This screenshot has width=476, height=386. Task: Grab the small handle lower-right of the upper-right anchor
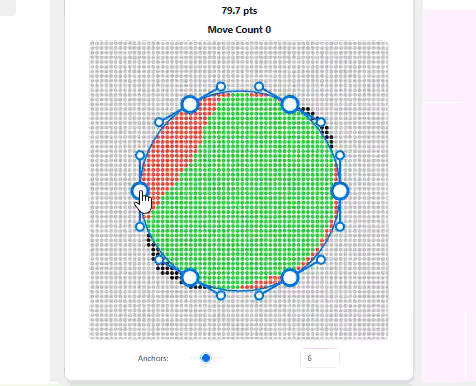321,122
